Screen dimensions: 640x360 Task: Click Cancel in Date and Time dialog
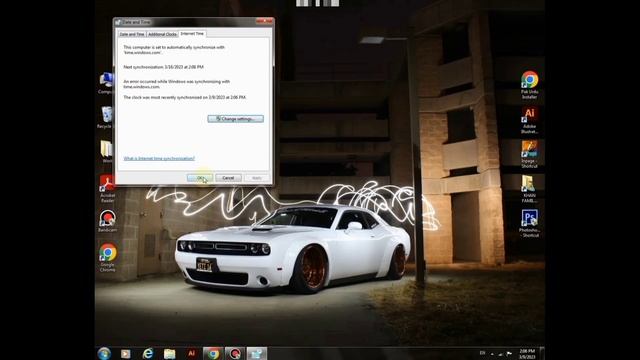[228, 178]
